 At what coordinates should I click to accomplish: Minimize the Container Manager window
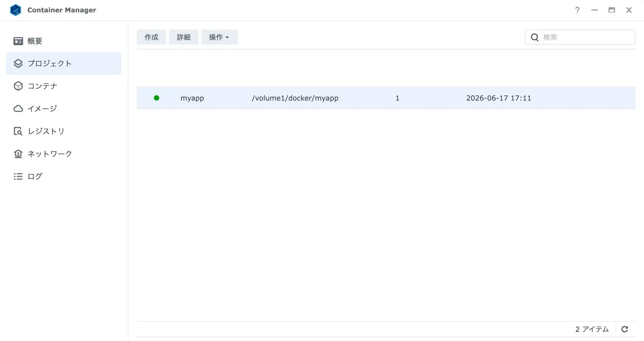(x=595, y=10)
